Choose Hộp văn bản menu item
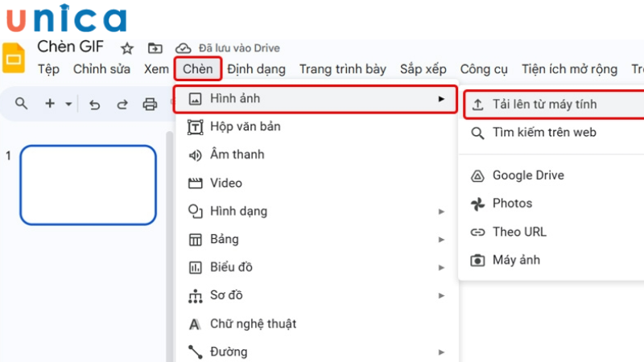The height and width of the screenshot is (362, 644). [x=316, y=126]
